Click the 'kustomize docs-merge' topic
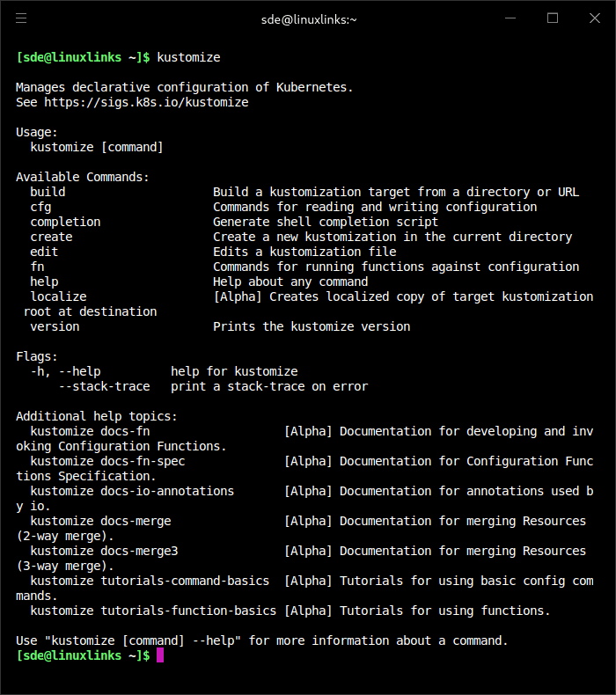 [x=100, y=521]
